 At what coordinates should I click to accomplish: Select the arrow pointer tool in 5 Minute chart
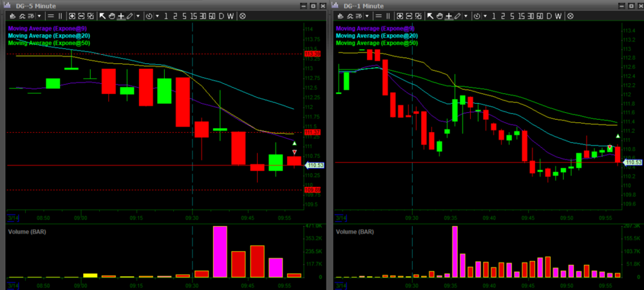click(102, 15)
